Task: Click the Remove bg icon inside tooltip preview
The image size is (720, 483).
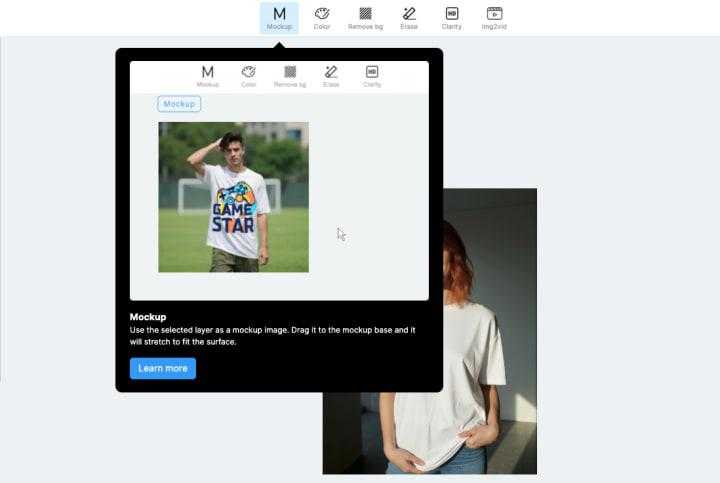Action: pyautogui.click(x=290, y=72)
